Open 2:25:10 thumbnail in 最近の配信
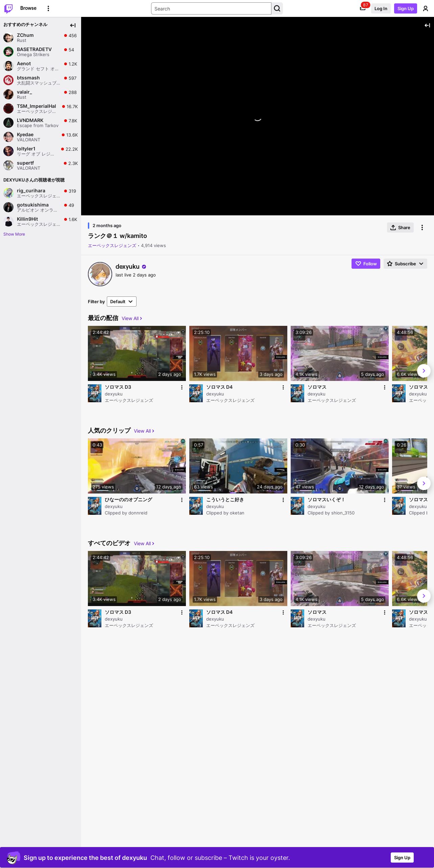This screenshot has width=434, height=868. click(238, 353)
